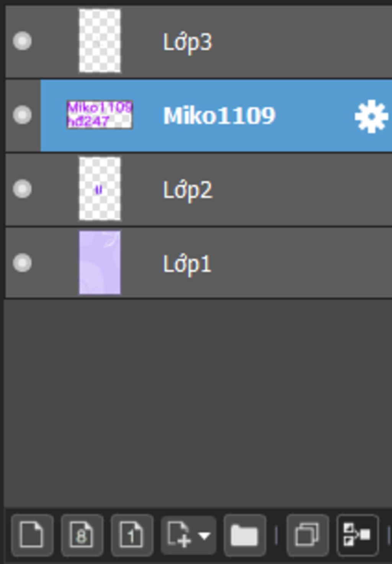Toggle visibility of Miko1109 layer
This screenshot has height=564, width=392.
tap(22, 115)
